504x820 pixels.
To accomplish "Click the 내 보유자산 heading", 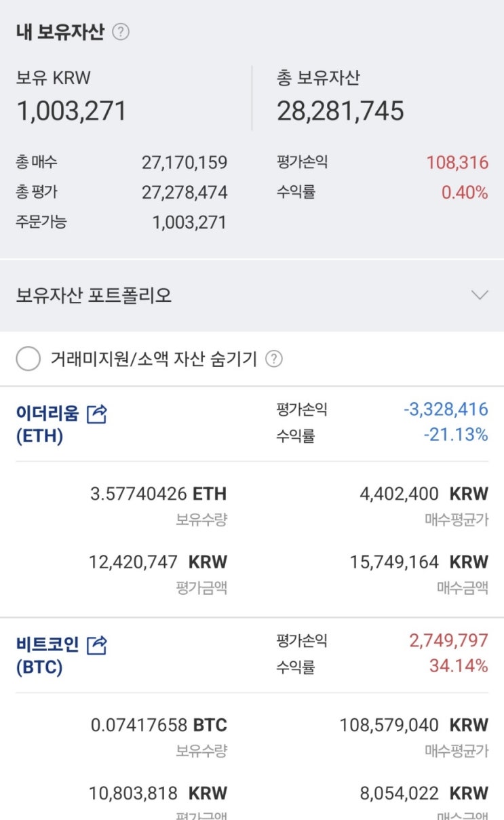I will [x=60, y=32].
